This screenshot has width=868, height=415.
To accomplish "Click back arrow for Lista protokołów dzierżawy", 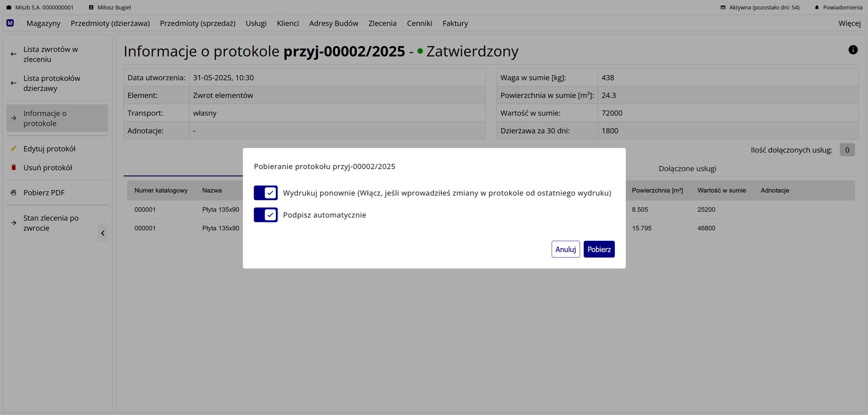I will (13, 83).
